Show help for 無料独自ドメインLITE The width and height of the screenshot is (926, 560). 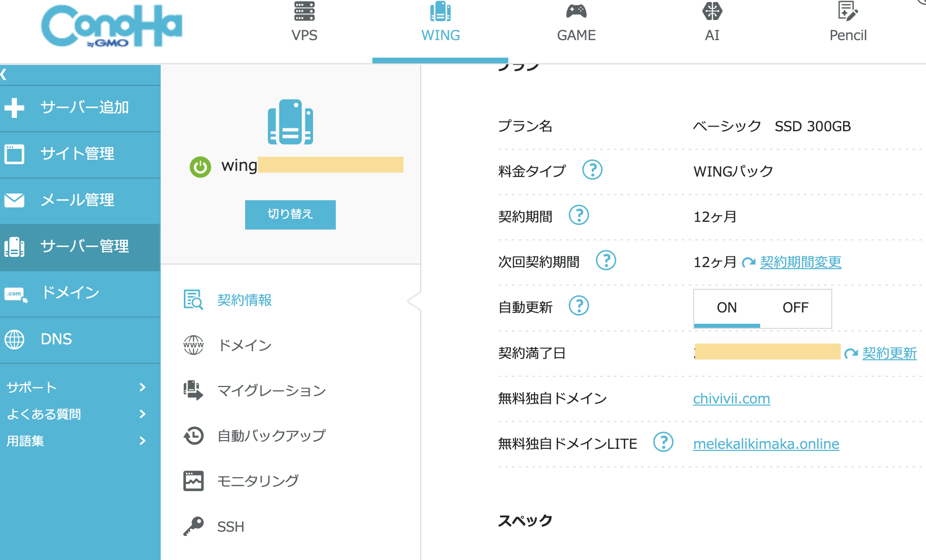663,442
